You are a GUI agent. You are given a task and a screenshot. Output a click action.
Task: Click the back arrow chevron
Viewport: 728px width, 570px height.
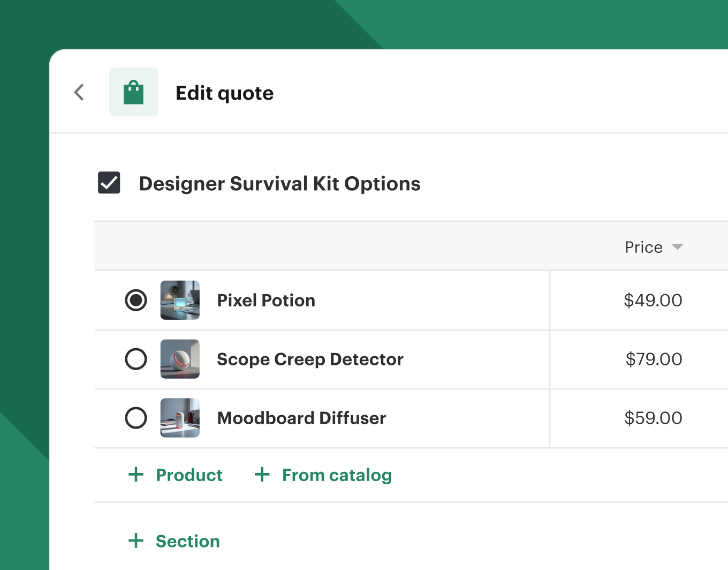[x=79, y=92]
